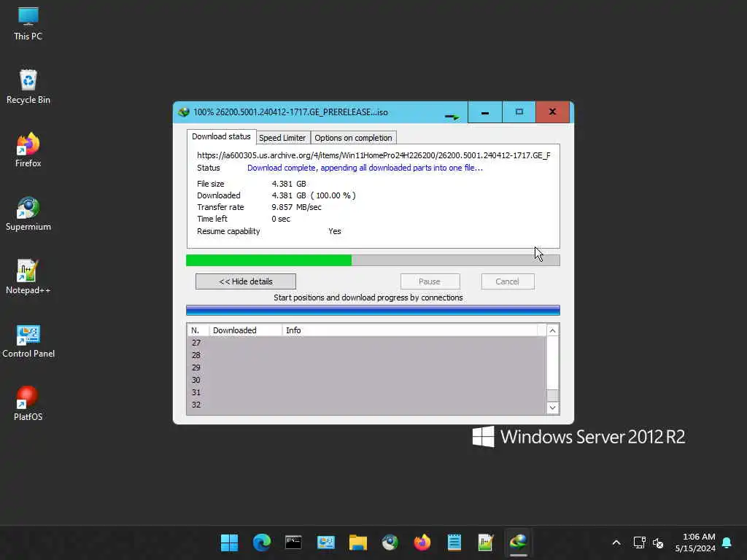Screen dimensions: 747x560
Task: Click the << Hide details button
Action: pos(246,281)
